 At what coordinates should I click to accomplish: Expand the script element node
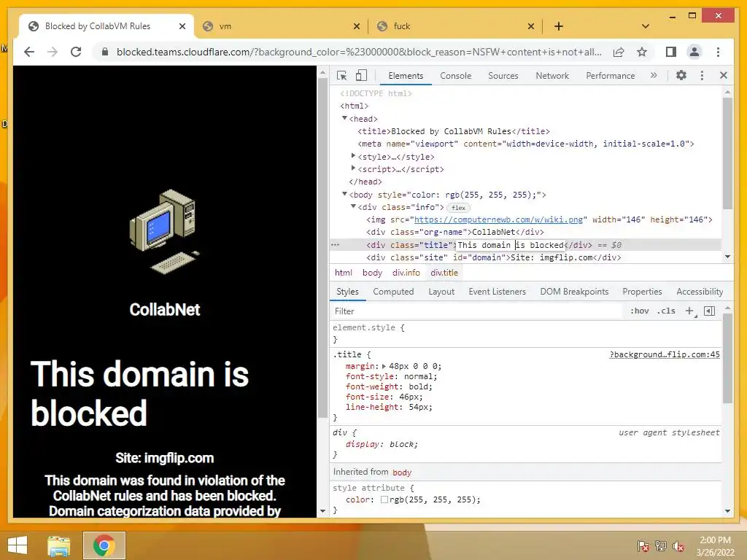click(x=353, y=168)
